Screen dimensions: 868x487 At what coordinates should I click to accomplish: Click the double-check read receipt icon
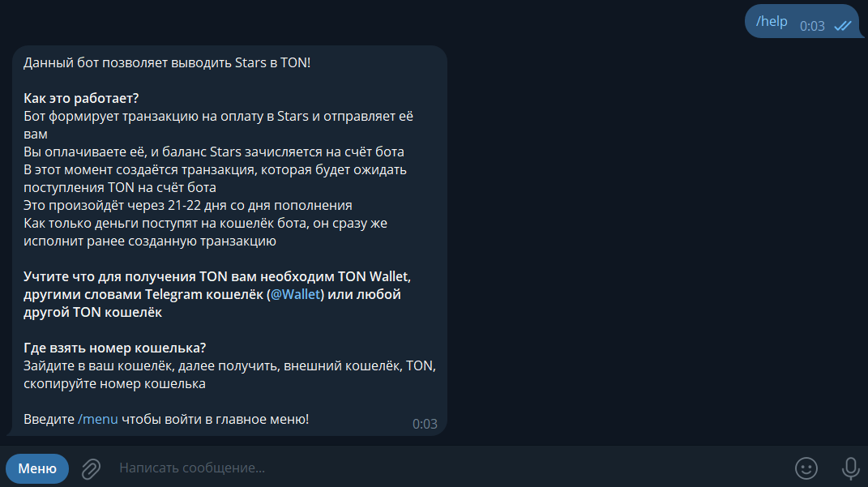[843, 26]
